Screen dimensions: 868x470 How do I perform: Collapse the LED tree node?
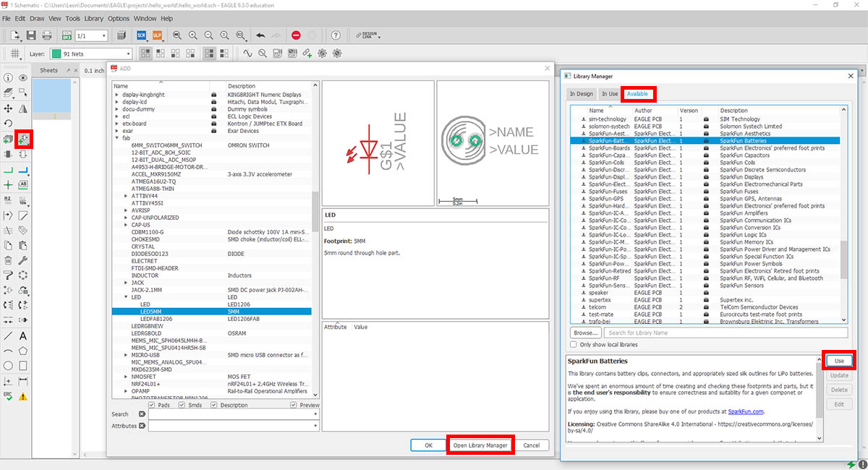click(126, 297)
